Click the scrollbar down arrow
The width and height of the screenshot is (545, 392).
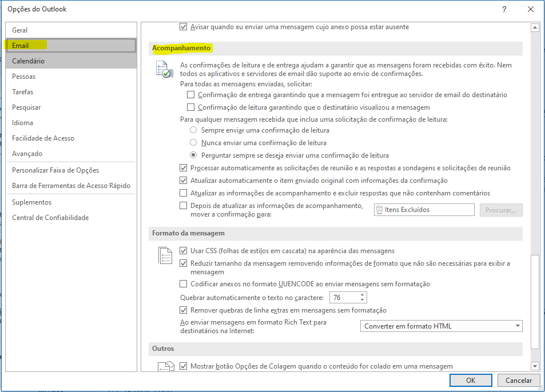point(535,366)
